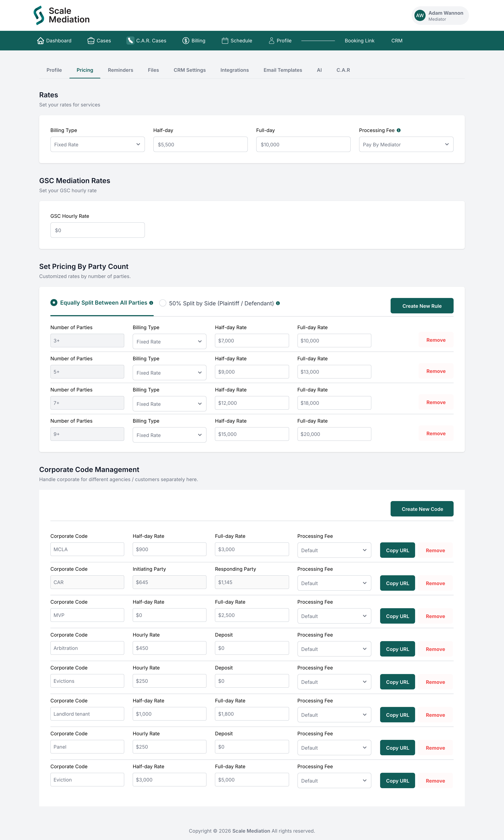Select 50% Split by Side option

(x=163, y=303)
